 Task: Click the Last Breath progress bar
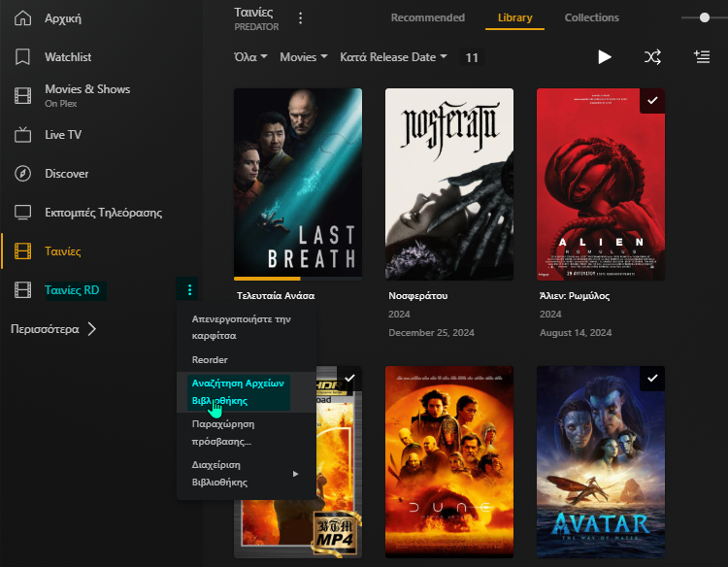tap(298, 279)
